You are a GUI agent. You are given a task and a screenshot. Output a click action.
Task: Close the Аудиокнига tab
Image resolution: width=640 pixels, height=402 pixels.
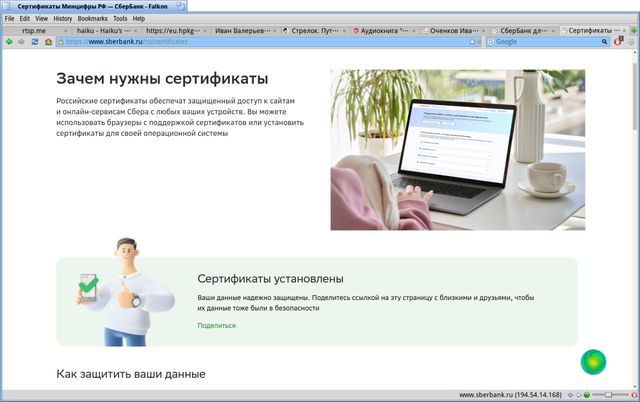click(x=414, y=31)
